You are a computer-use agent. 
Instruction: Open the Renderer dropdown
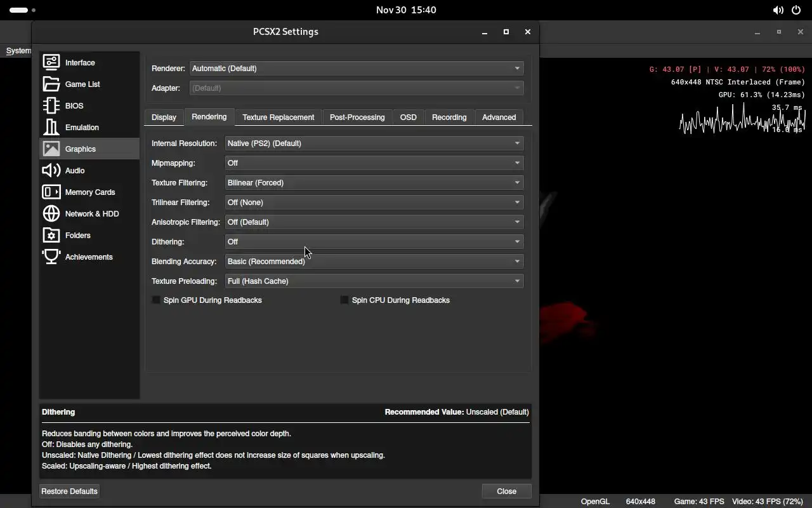coord(357,68)
